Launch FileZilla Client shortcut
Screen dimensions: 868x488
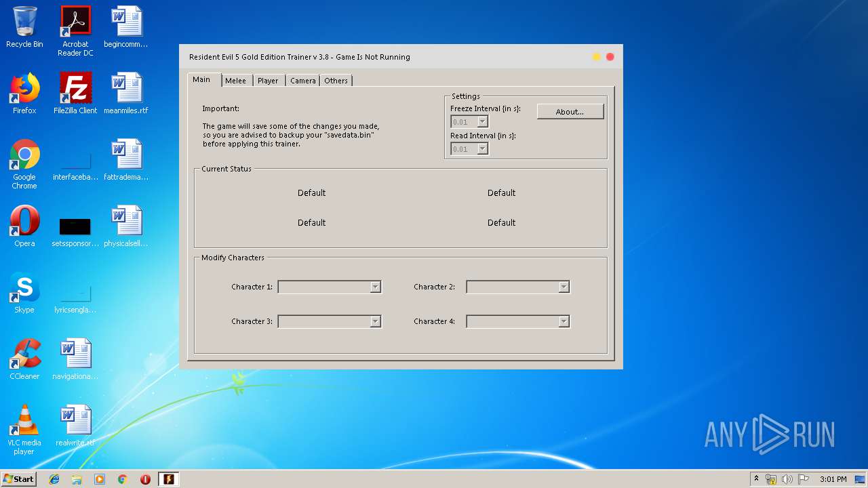(75, 94)
